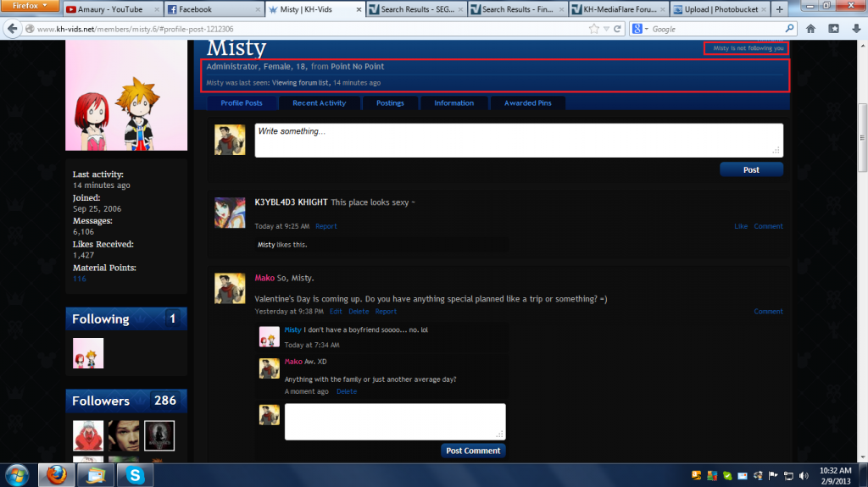Open the Followers header link
Viewport: 868px width, 487px height.
pyautogui.click(x=101, y=401)
